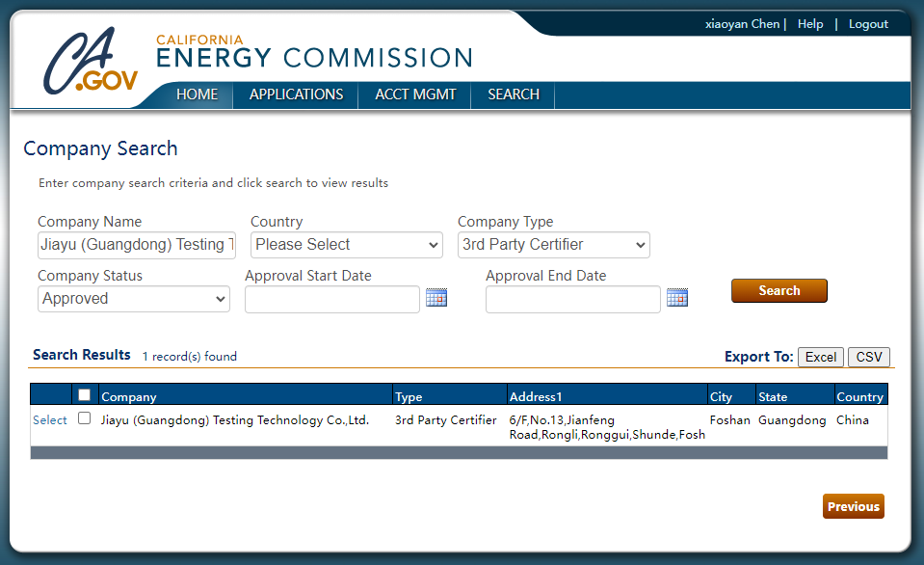The image size is (924, 565).
Task: Click the Previous button
Action: click(x=853, y=506)
